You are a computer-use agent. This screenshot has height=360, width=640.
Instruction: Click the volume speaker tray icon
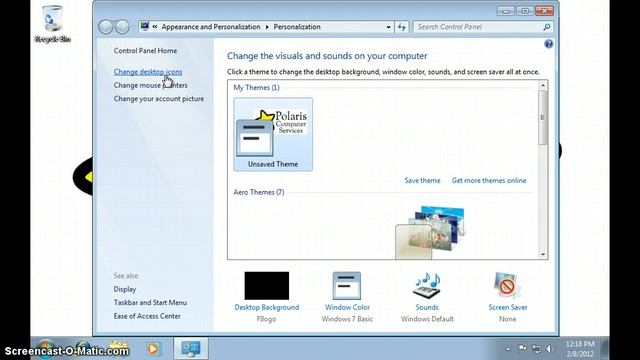(x=551, y=349)
